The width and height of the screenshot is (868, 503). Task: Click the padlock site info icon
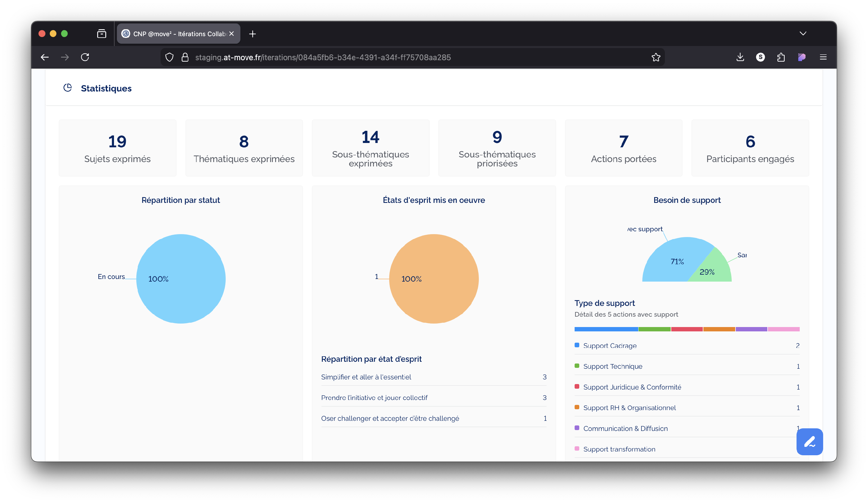(x=185, y=57)
